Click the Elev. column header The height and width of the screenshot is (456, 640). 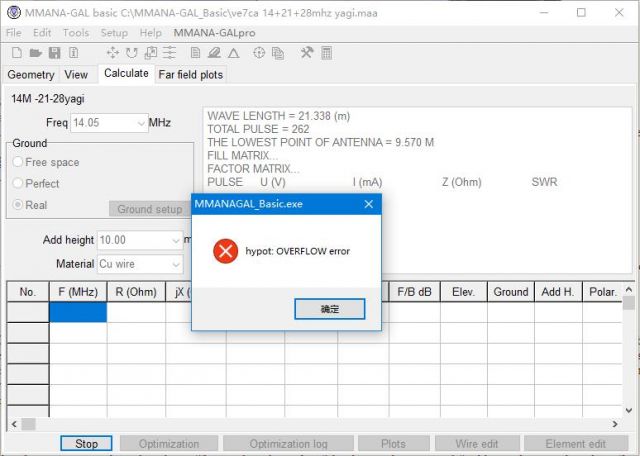(x=463, y=292)
